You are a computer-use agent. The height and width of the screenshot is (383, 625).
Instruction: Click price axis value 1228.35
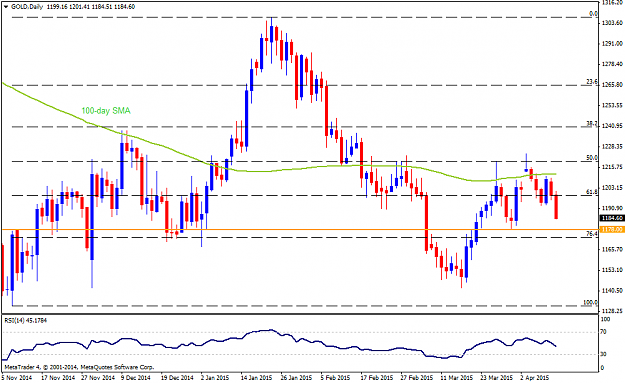613,146
